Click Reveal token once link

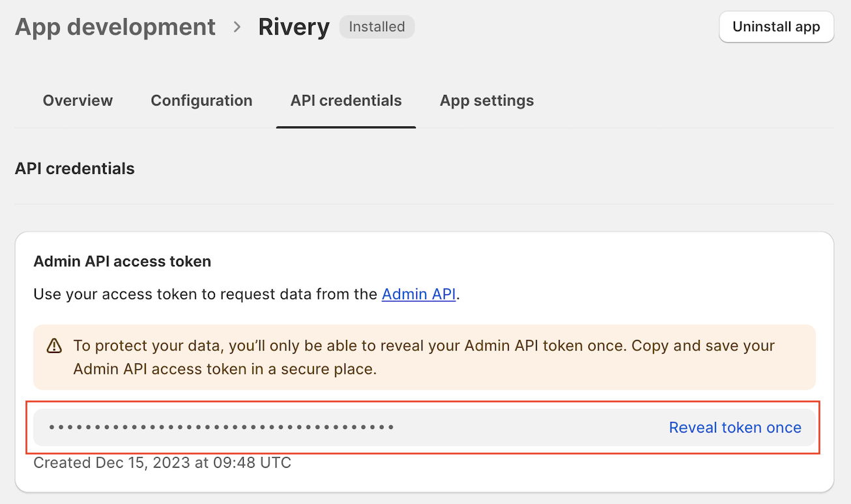coord(735,428)
